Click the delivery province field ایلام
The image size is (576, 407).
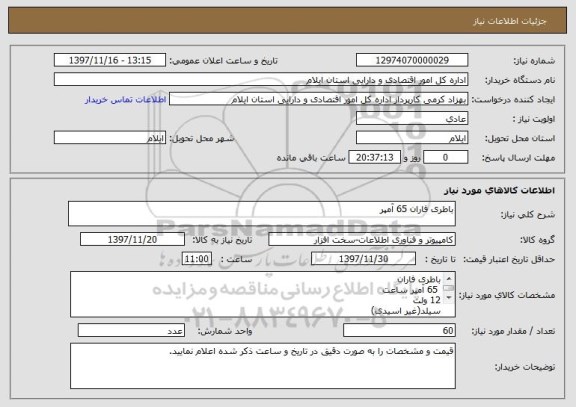412,138
